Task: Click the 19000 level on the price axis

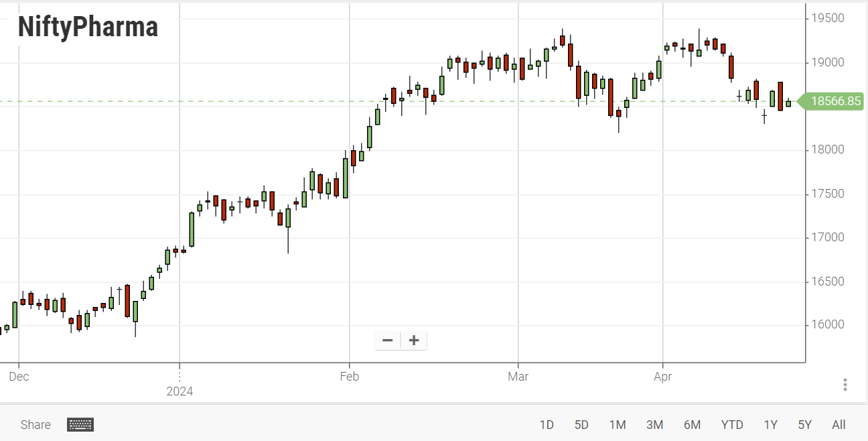Action: (828, 62)
